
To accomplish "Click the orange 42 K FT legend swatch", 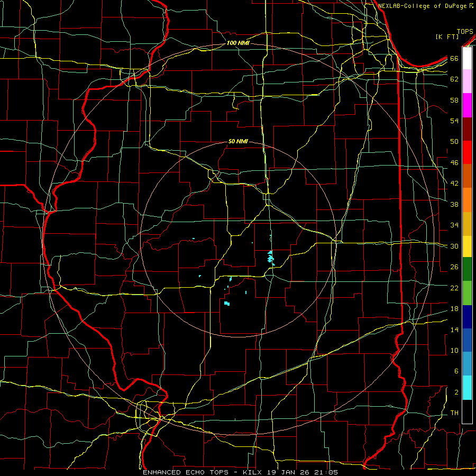I will 467,200.
